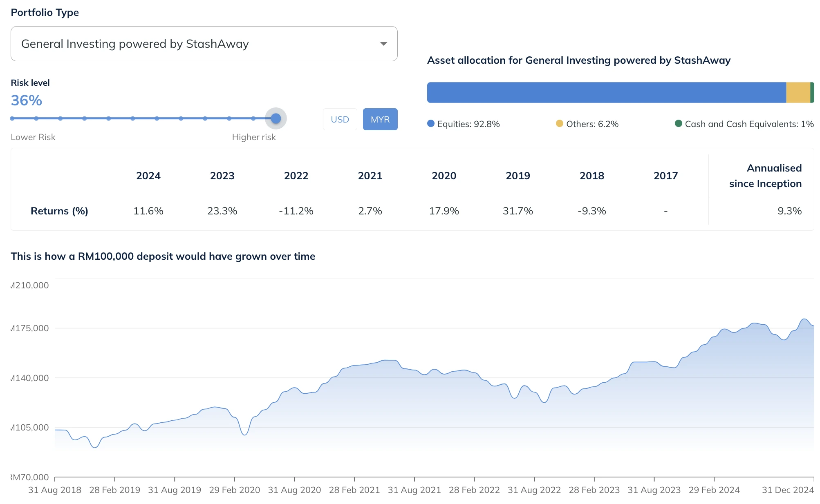Screen dimensions: 820x504
Task: Click the risk level slider handle
Action: point(276,118)
